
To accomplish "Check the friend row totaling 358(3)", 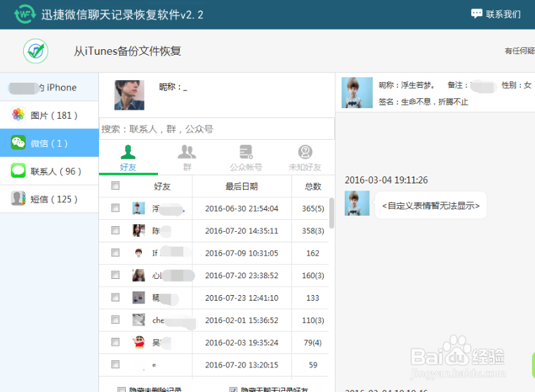I will (x=115, y=230).
